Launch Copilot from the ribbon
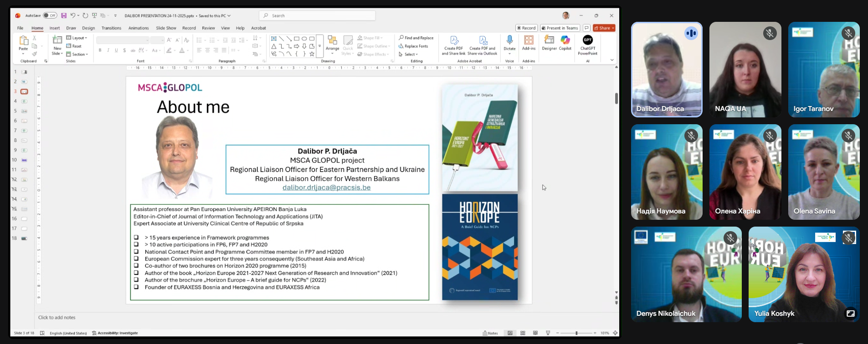This screenshot has height=344, width=868. tap(565, 43)
